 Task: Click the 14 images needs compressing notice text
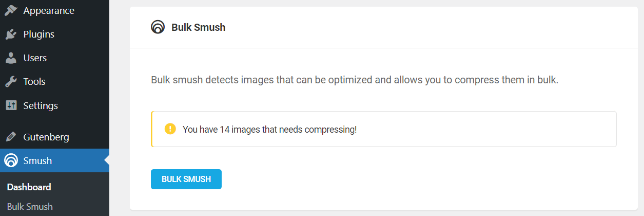(269, 130)
